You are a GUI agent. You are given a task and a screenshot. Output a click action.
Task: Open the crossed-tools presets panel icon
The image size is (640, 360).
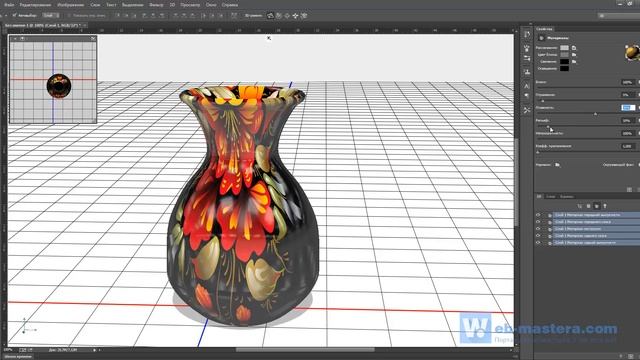tap(527, 110)
